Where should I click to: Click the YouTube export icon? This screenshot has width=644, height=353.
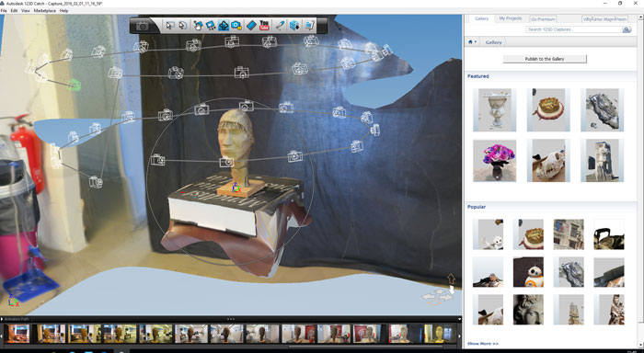[x=265, y=26]
